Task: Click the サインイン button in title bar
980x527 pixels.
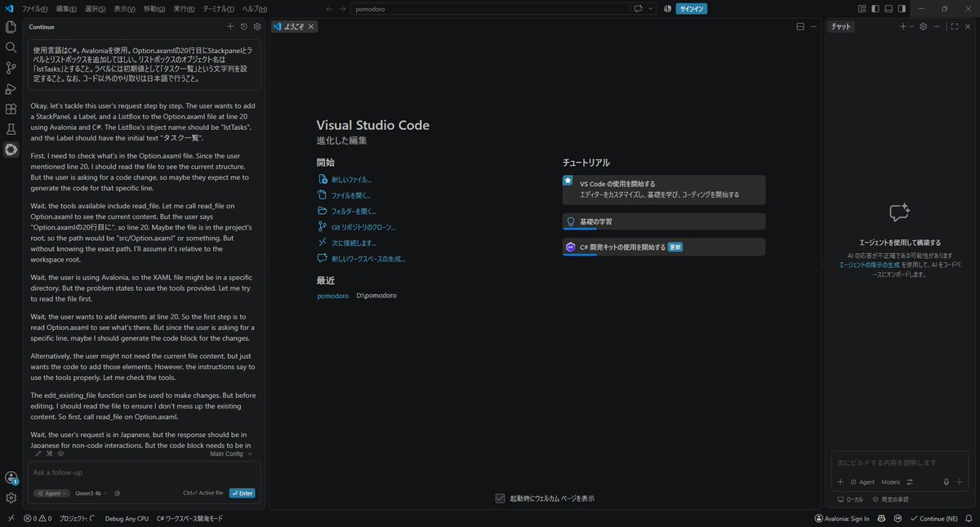Action: tap(691, 8)
